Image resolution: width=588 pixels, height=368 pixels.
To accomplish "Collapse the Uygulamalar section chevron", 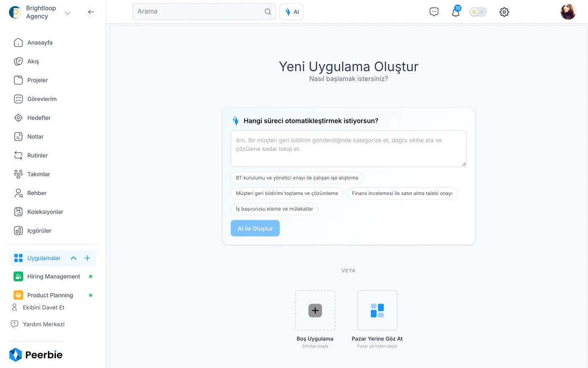I will point(73,258).
